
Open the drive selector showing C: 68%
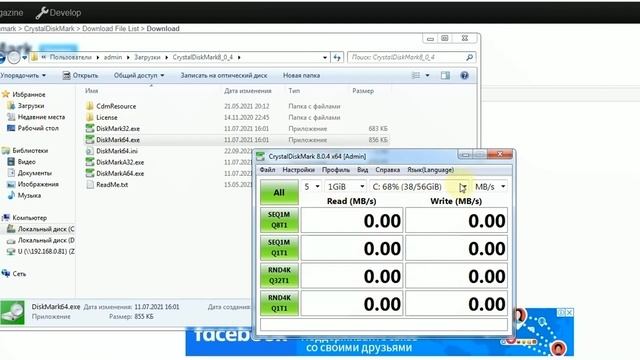[419, 187]
